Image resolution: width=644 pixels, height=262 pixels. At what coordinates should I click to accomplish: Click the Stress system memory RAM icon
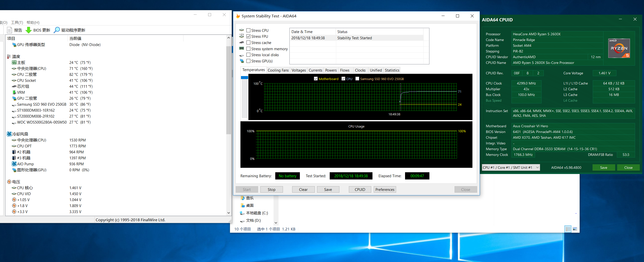241,48
